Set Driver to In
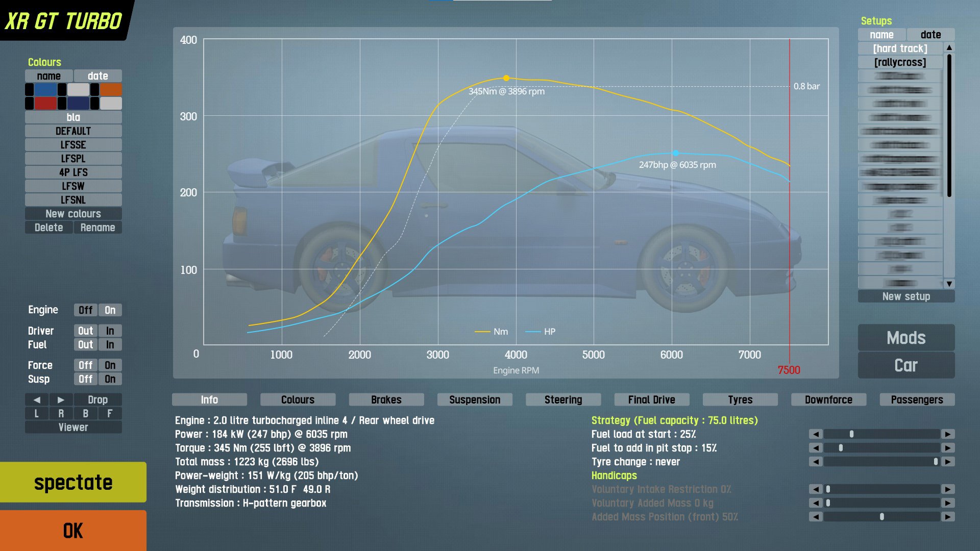This screenshot has height=551, width=980. (x=110, y=331)
